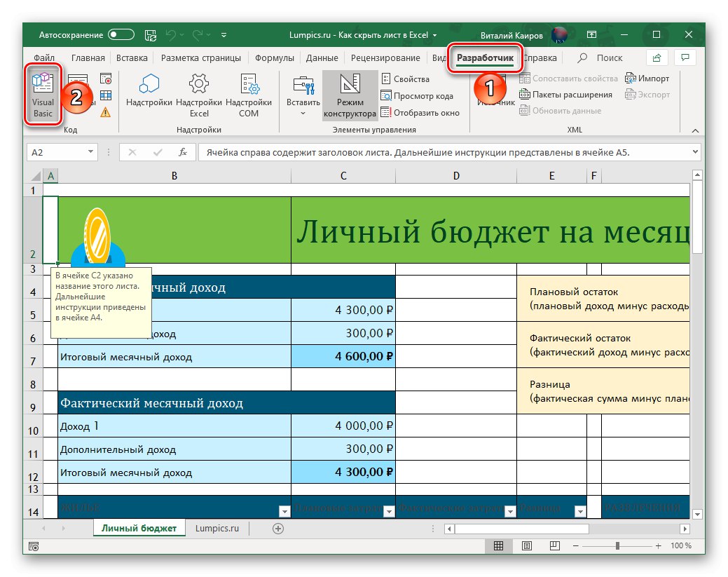The width and height of the screenshot is (728, 577).
Task: Switch to the Lumpics.ru sheet tab
Action: click(218, 528)
